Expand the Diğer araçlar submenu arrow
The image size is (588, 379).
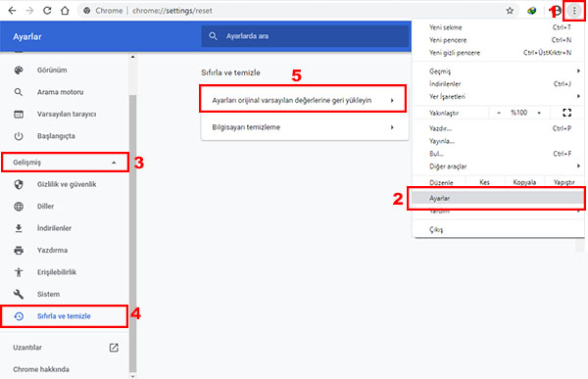[578, 166]
